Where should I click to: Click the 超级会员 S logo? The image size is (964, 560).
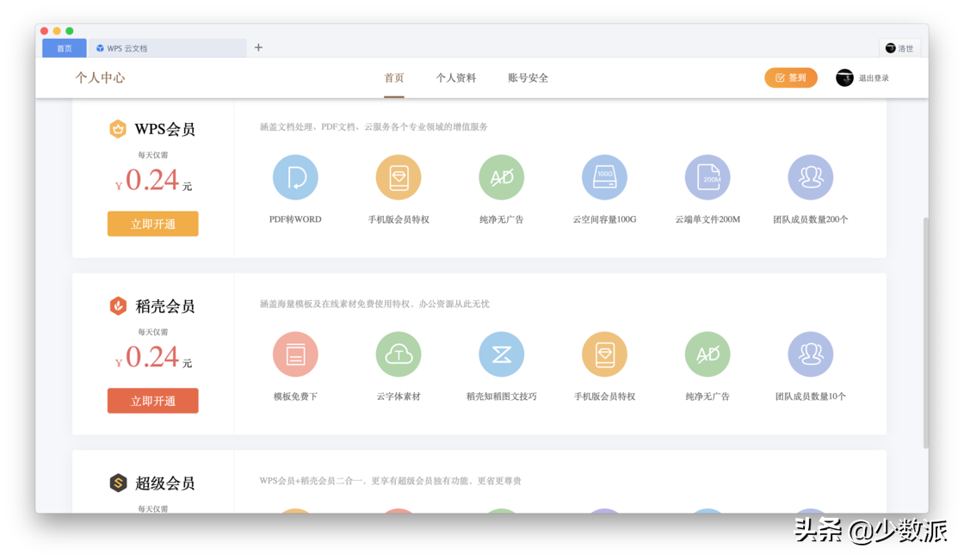(x=118, y=483)
